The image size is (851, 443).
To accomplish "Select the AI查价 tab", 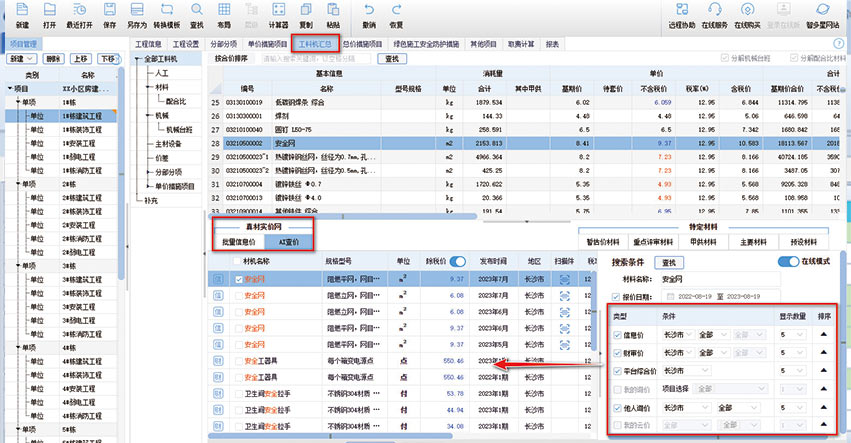I will pyautogui.click(x=287, y=241).
